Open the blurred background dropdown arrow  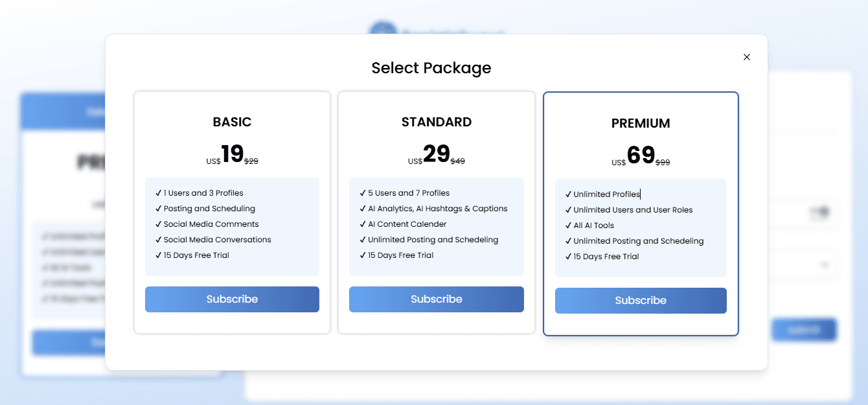(825, 265)
